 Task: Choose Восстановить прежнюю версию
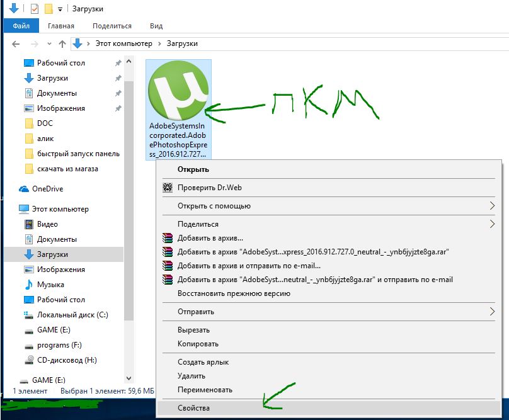click(329, 293)
